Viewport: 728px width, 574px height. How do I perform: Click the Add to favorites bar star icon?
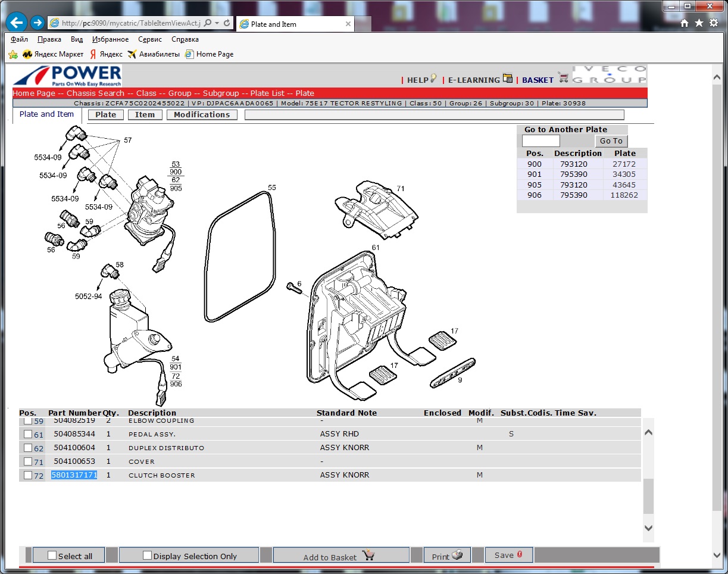pyautogui.click(x=13, y=54)
